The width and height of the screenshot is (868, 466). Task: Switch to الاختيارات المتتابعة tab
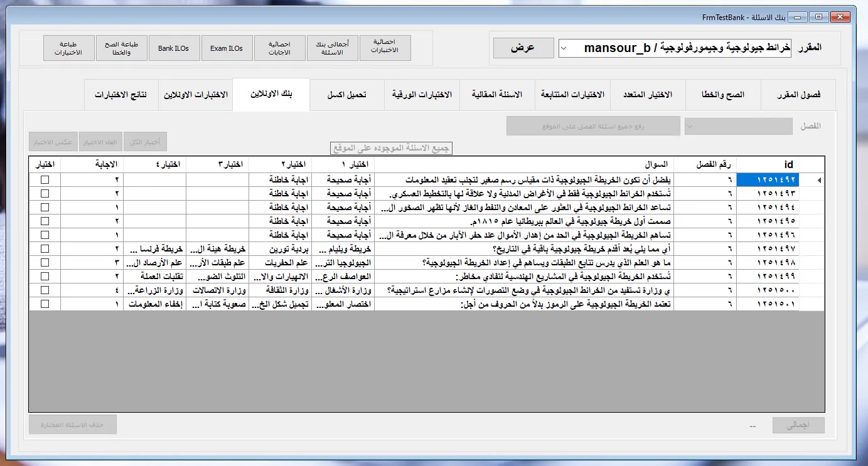(x=572, y=95)
